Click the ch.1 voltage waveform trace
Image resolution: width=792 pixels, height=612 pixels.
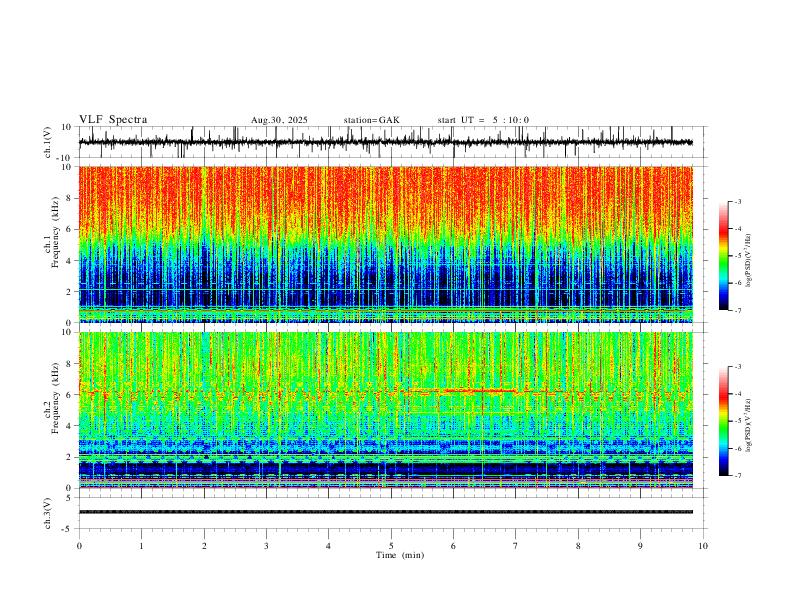pyautogui.click(x=385, y=142)
